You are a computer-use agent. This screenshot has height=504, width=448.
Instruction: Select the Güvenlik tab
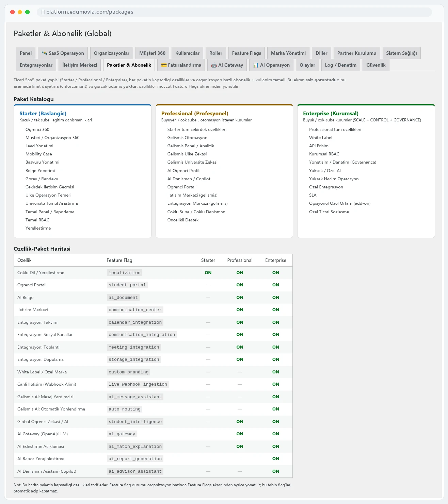click(x=376, y=65)
